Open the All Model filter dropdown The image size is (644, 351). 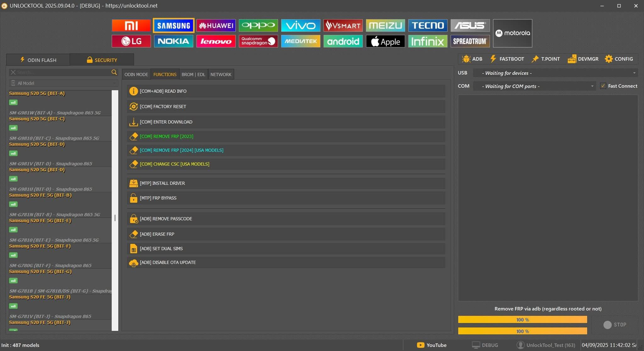pyautogui.click(x=64, y=83)
